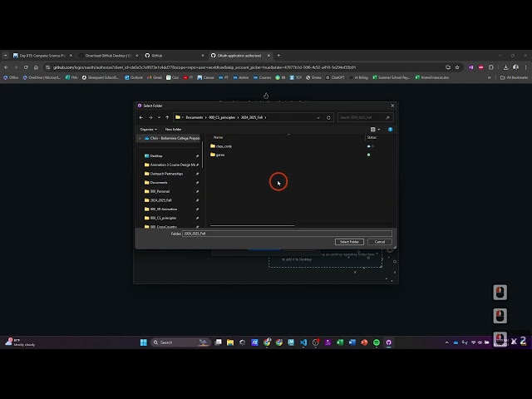Switch to the GitHub browser tab

(174, 56)
